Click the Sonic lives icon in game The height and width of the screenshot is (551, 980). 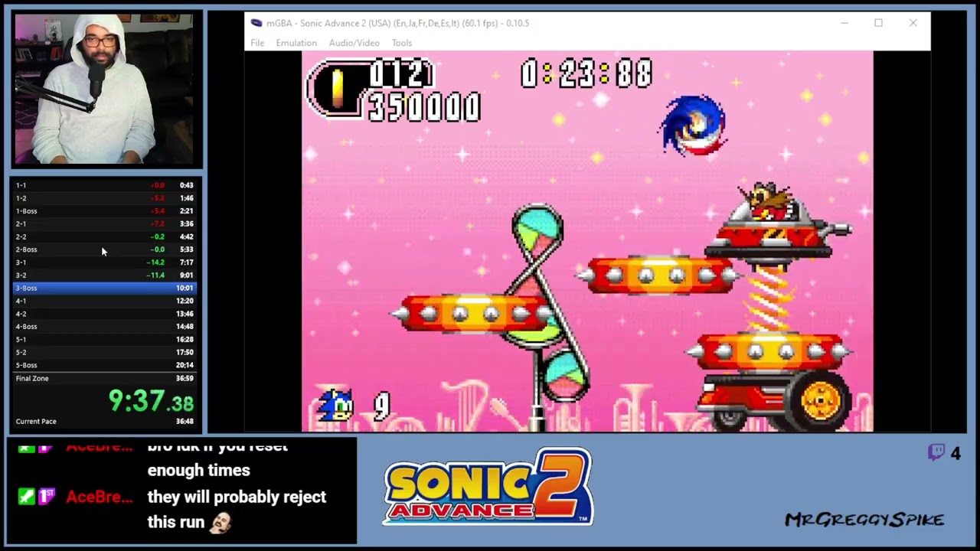(336, 406)
